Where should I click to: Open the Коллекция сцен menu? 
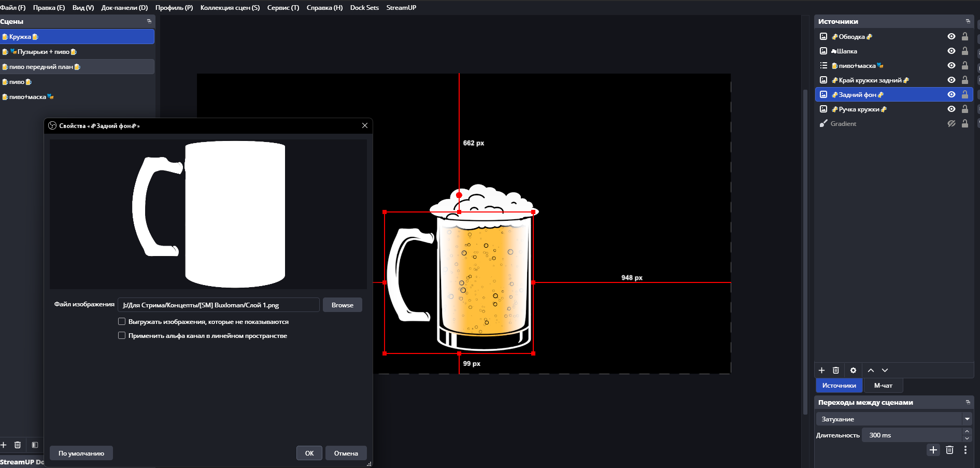(x=230, y=8)
